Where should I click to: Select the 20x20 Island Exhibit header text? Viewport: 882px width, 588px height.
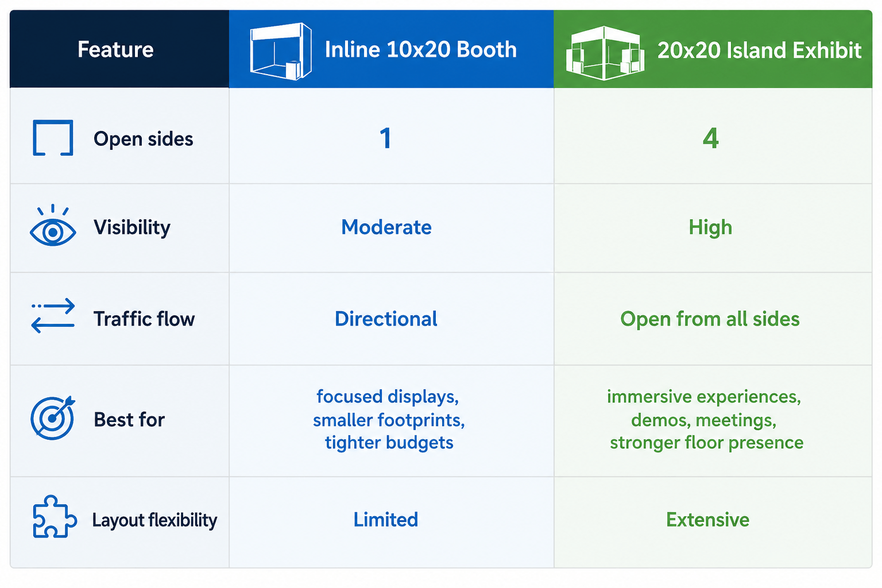coord(759,51)
